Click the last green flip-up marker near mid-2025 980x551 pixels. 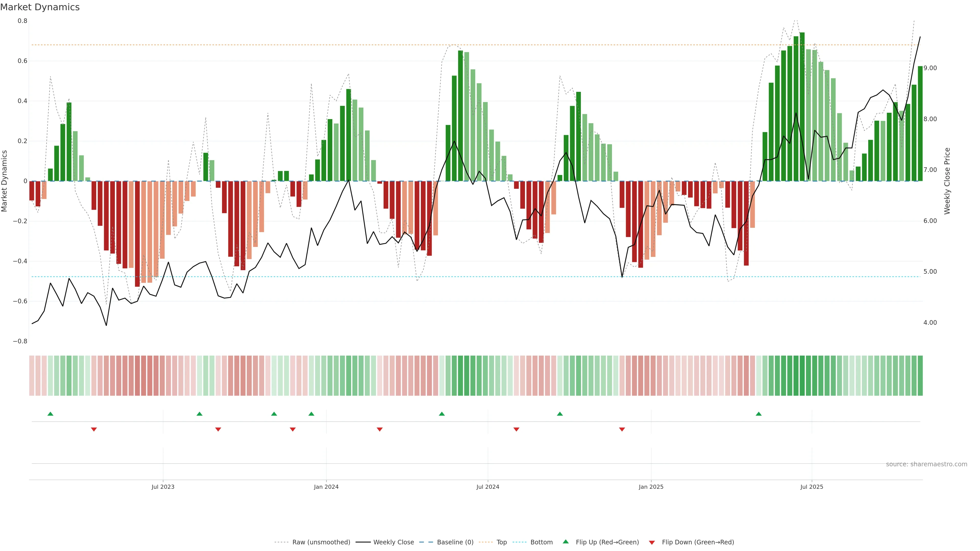coord(758,414)
